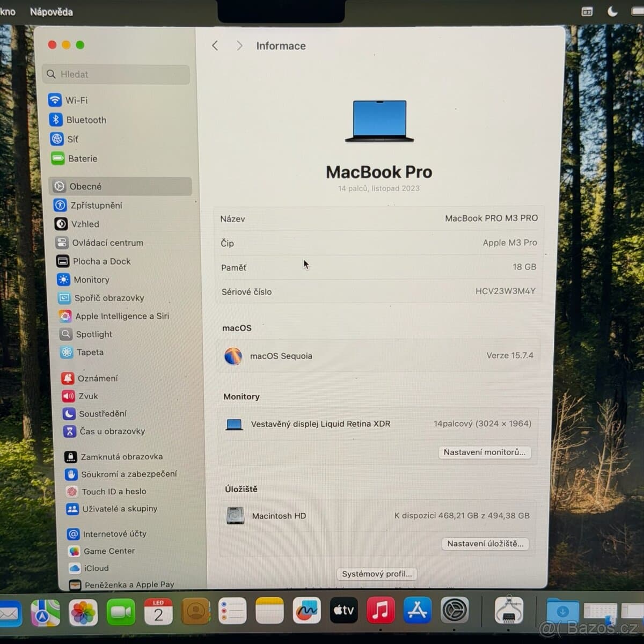Open Music from the Dock
The height and width of the screenshot is (644, 644).
pos(380,611)
